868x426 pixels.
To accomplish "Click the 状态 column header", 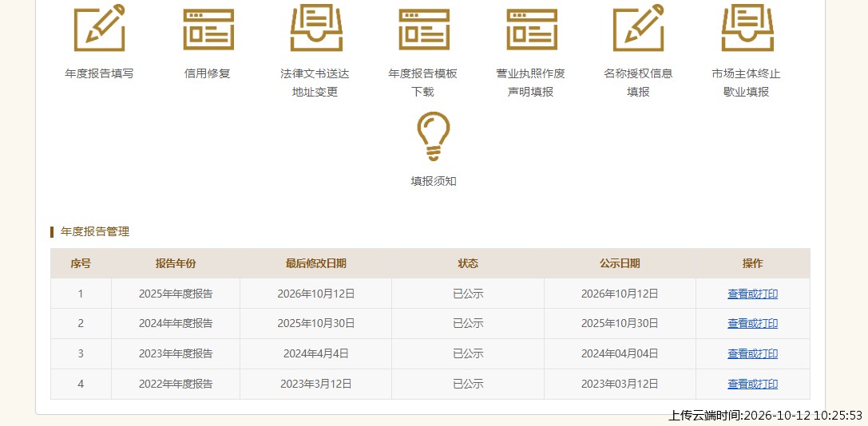I will click(x=468, y=264).
